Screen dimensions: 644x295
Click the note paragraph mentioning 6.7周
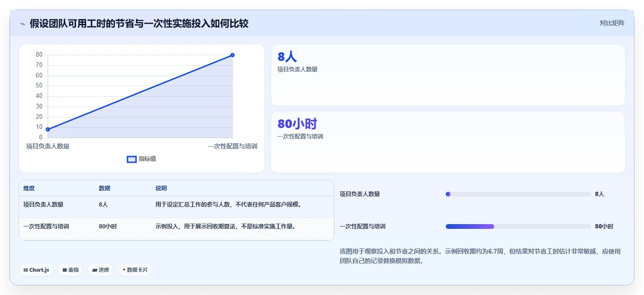[480, 256]
